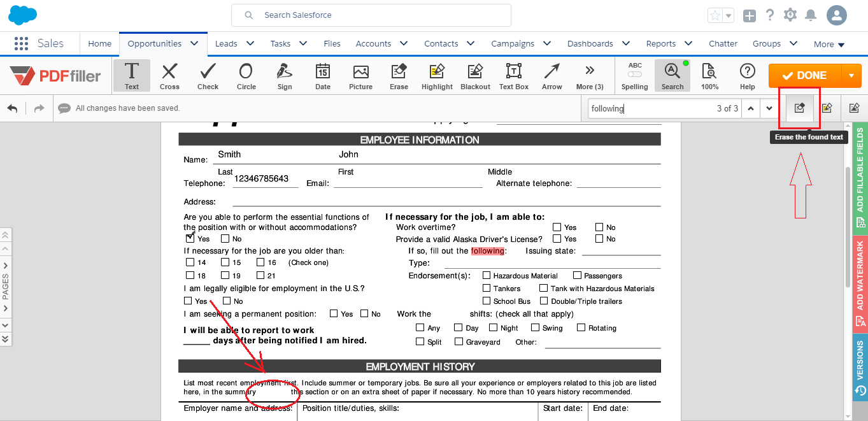The image size is (868, 421).
Task: Open the Contacts tab
Action: pyautogui.click(x=441, y=43)
